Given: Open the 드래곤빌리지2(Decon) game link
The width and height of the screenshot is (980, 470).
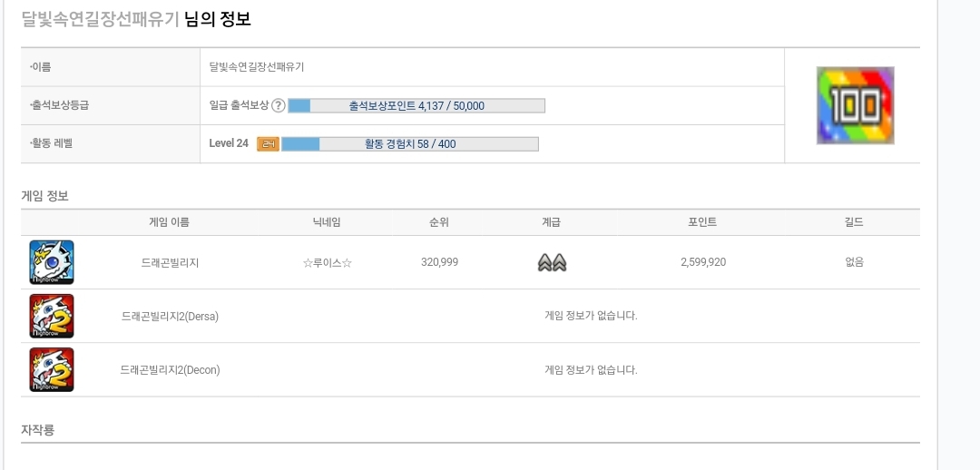Looking at the screenshot, I should (x=170, y=370).
